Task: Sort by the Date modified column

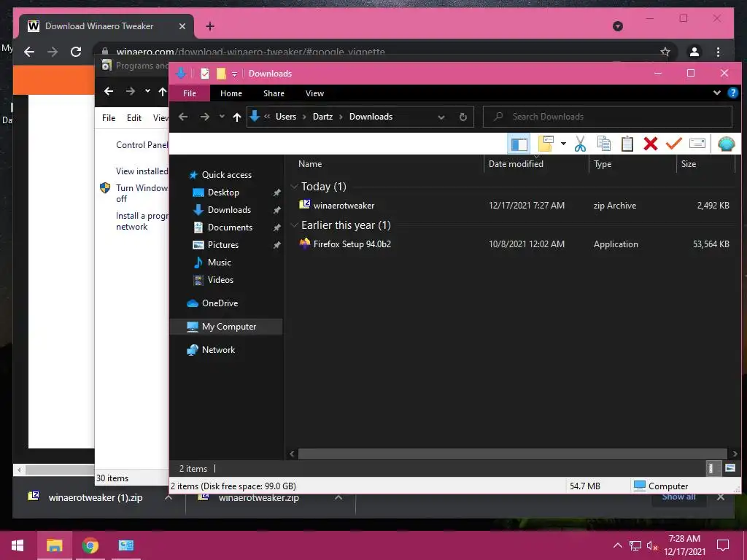Action: [x=516, y=164]
